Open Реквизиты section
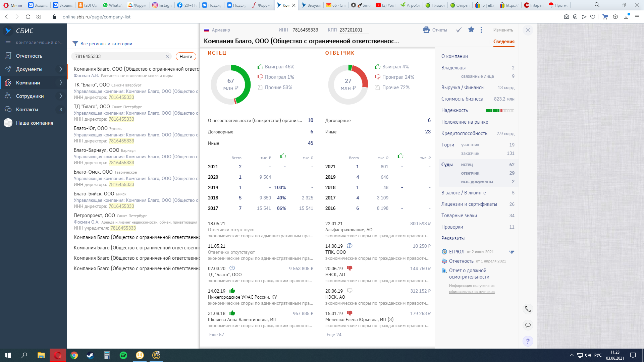The width and height of the screenshot is (644, 362). (453, 238)
